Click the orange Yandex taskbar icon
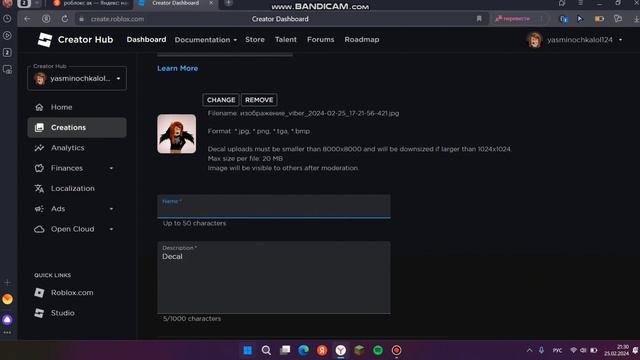 (322, 350)
